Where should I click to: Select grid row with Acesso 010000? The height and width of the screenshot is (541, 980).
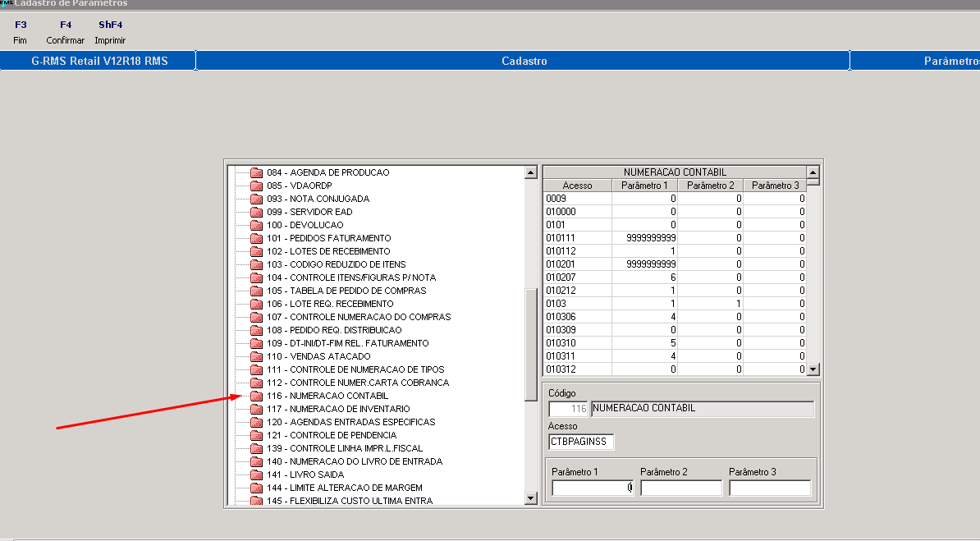(675, 212)
